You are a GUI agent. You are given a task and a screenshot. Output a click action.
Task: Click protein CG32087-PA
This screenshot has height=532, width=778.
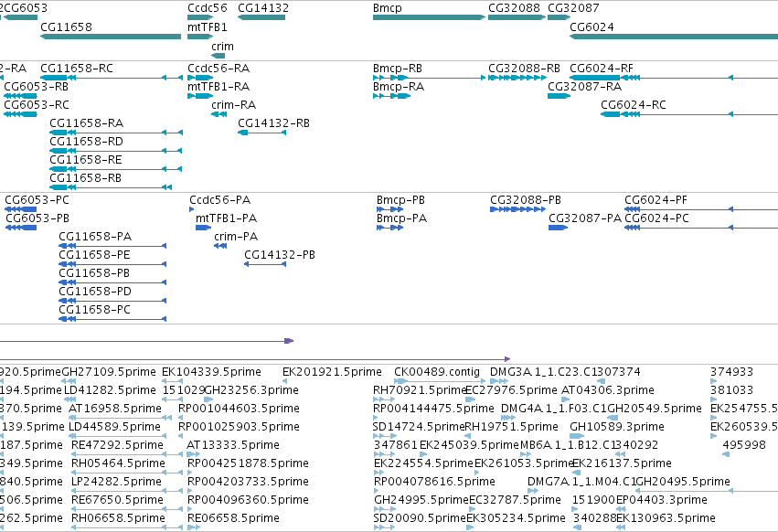(x=585, y=218)
